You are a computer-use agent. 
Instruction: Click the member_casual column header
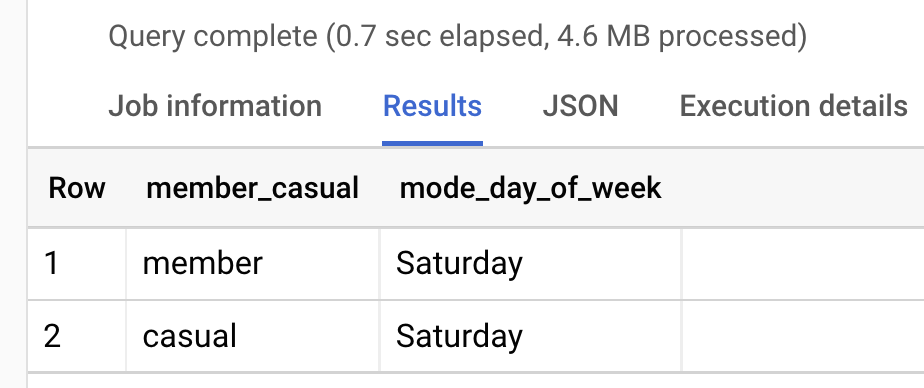[252, 189]
